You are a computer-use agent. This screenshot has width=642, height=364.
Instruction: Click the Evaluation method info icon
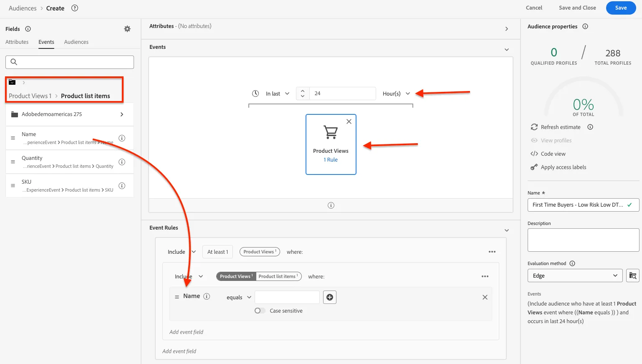click(x=572, y=263)
